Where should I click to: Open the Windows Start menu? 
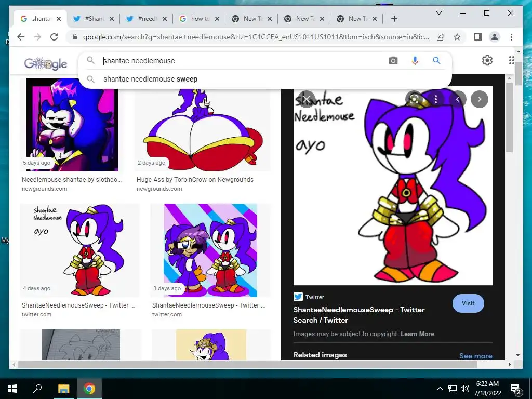12,389
